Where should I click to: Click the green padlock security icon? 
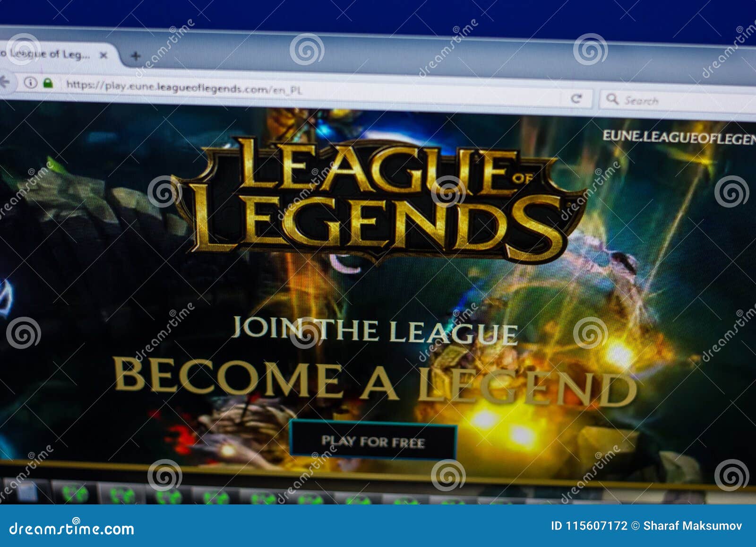[x=48, y=84]
